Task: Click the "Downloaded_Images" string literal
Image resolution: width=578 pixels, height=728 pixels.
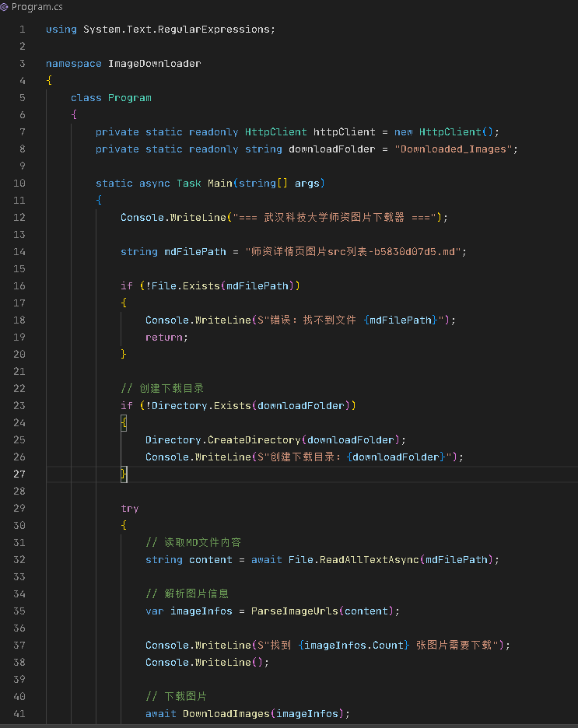Action: pyautogui.click(x=454, y=149)
